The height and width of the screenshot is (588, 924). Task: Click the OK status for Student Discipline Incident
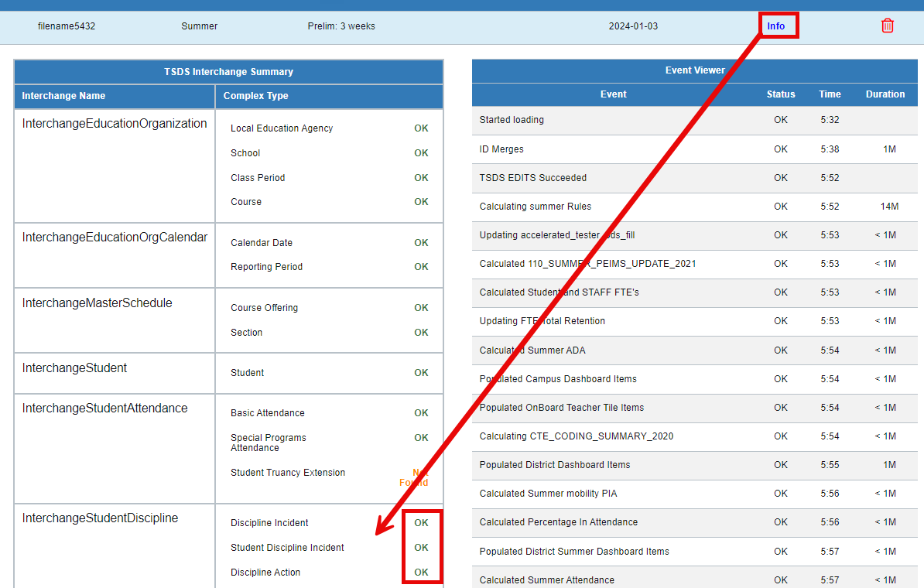421,547
